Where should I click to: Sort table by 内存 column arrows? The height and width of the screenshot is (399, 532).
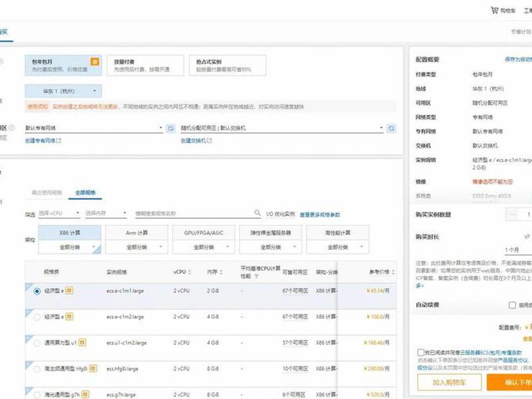click(x=221, y=272)
